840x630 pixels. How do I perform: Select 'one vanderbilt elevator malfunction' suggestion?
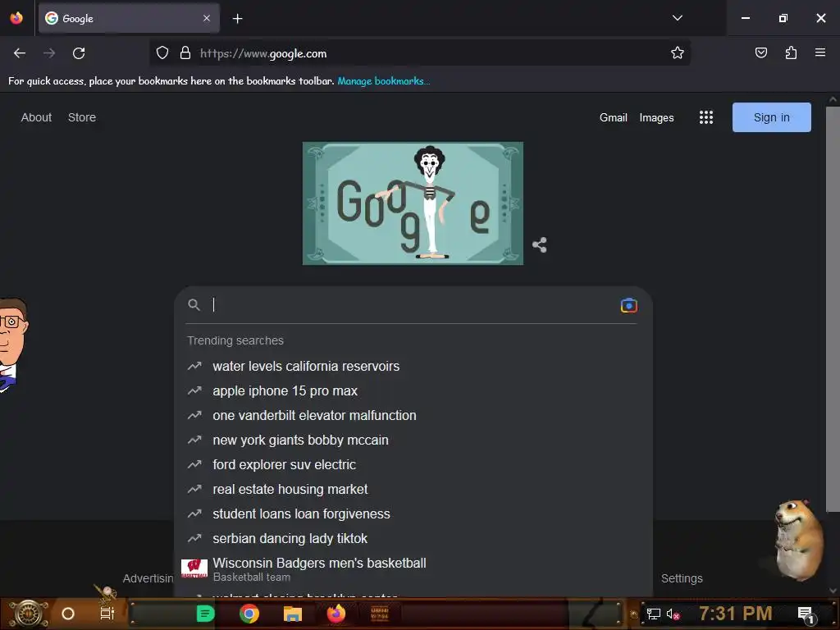[413, 416]
